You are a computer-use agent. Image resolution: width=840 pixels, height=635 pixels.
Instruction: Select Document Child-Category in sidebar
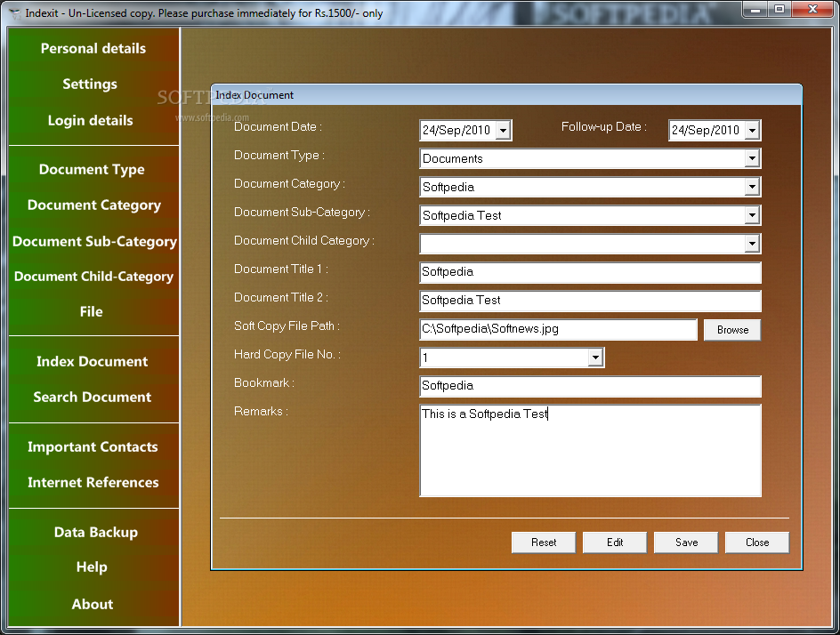[x=93, y=277]
